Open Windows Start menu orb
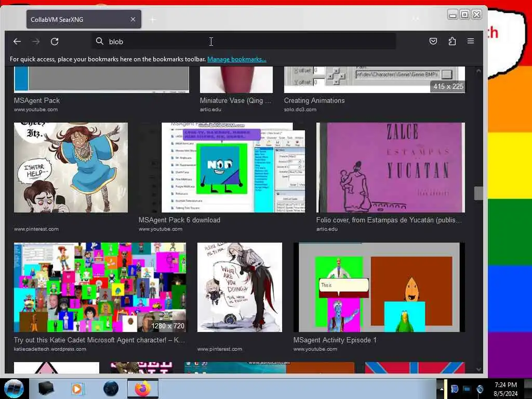Viewport: 532px width, 399px height. click(14, 389)
